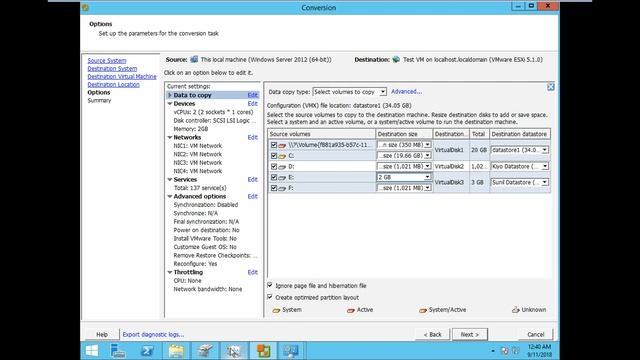Viewport: 640px width, 360px height.
Task: Click the Unknown legend icon
Action: coord(516,310)
